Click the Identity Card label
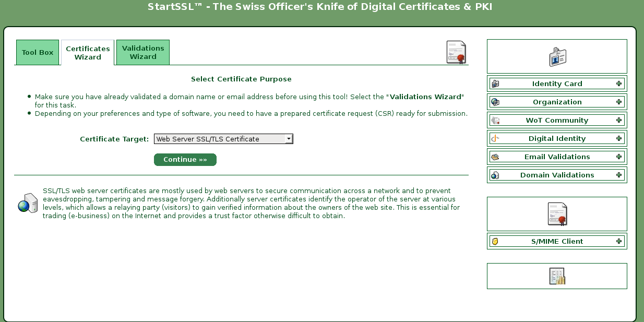The width and height of the screenshot is (644, 322). [x=557, y=84]
